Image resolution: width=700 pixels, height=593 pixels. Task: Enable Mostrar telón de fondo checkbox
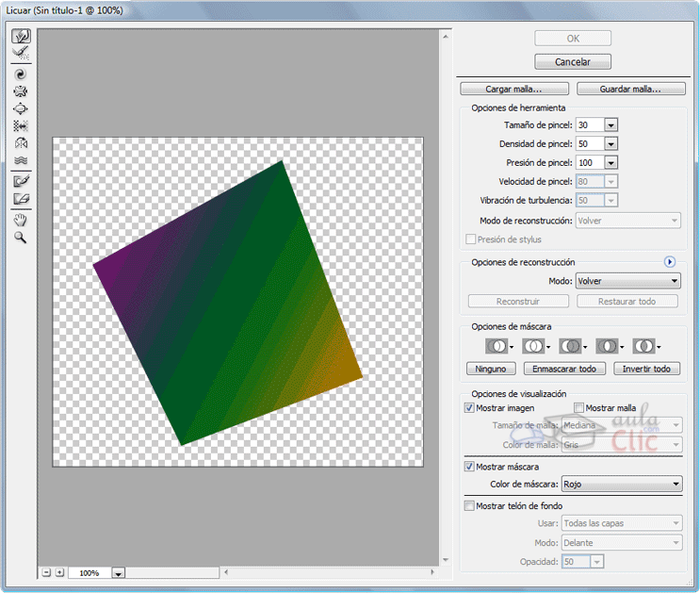tap(470, 506)
